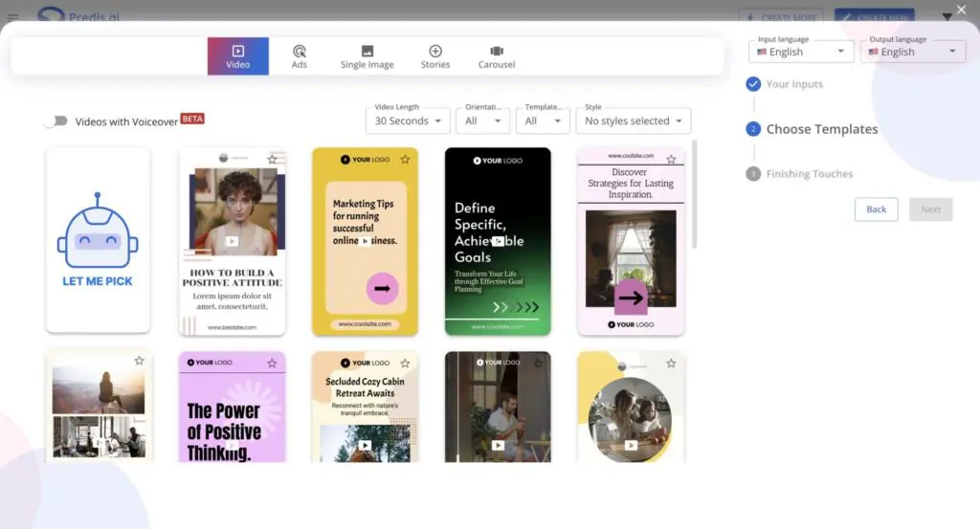Choose the How to Build Positive Attitude template
Image resolution: width=980 pixels, height=529 pixels.
(x=232, y=241)
